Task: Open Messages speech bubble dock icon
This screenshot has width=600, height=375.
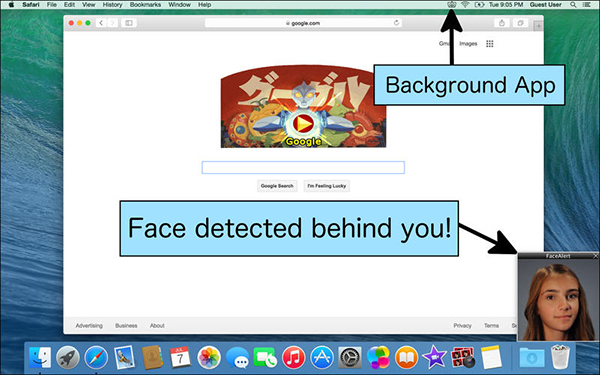Action: (237, 357)
